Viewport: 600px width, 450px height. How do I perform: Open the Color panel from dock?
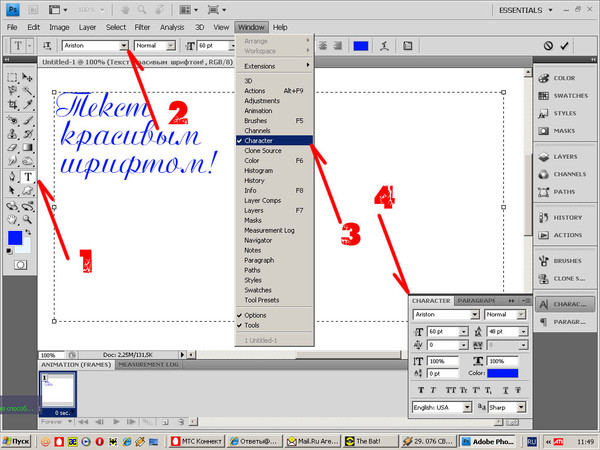[x=557, y=78]
